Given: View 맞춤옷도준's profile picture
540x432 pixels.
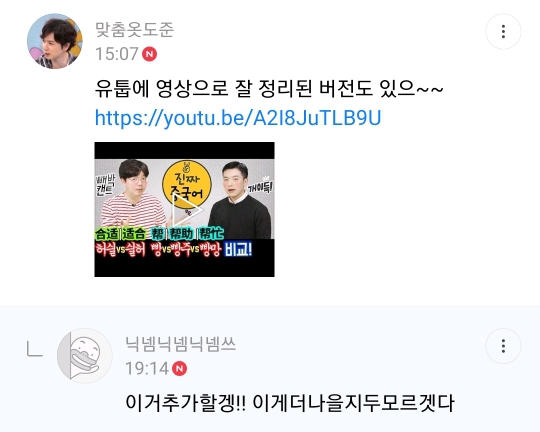Looking at the screenshot, I should point(55,41).
